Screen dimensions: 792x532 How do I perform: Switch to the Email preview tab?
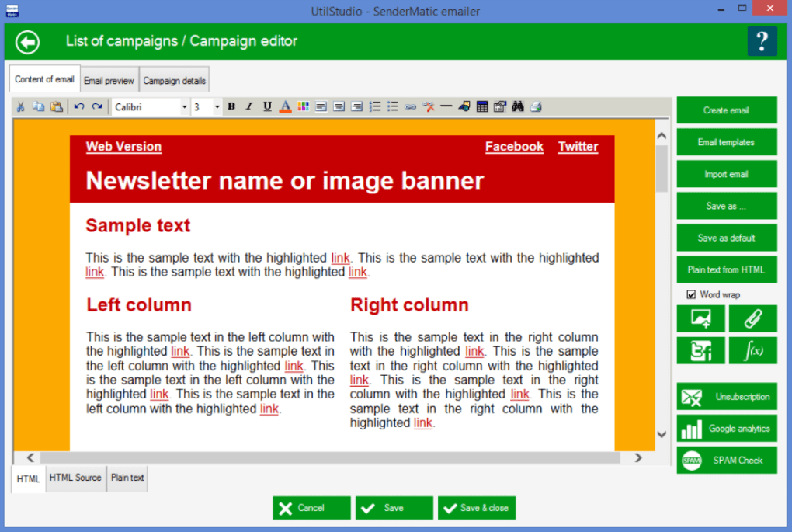coord(109,81)
